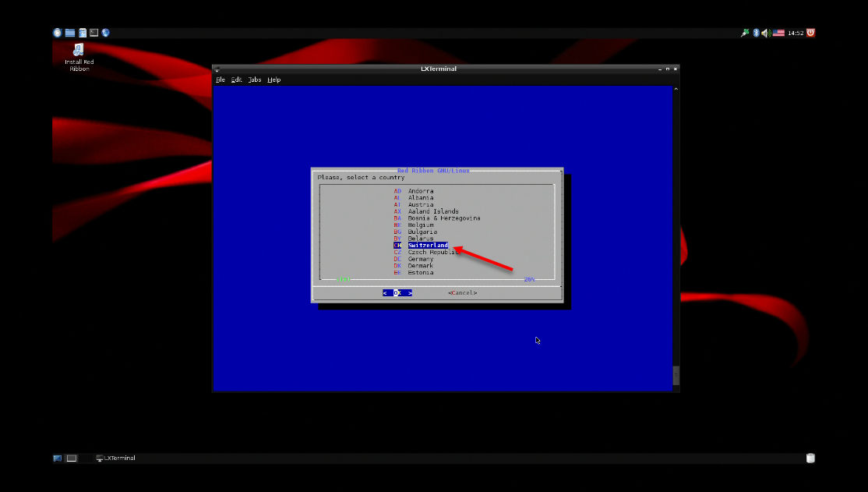The width and height of the screenshot is (868, 492).
Task: Click the show desktop icon in bottom panel
Action: point(57,458)
